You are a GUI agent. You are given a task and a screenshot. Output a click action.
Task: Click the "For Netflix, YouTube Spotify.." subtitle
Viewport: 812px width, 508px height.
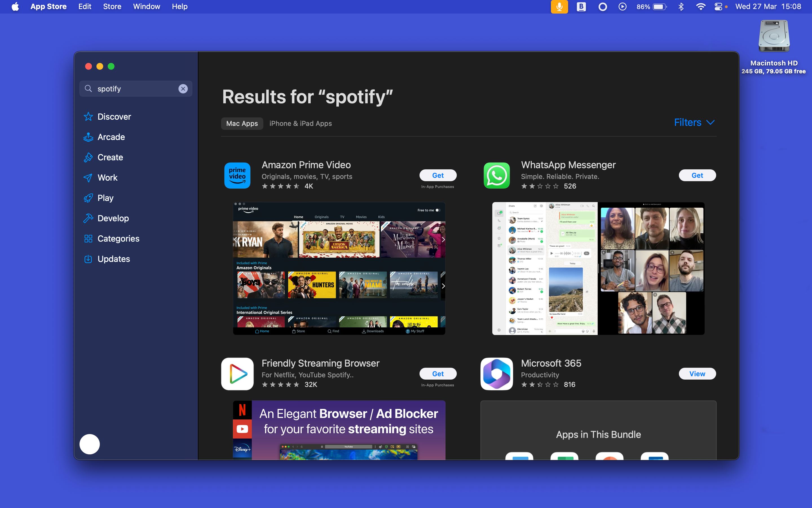pyautogui.click(x=307, y=375)
